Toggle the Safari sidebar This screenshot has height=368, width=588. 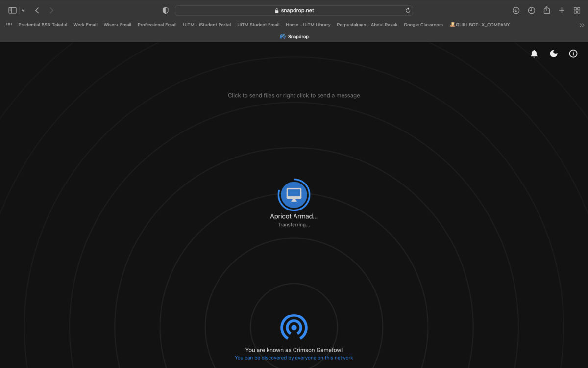coord(12,10)
